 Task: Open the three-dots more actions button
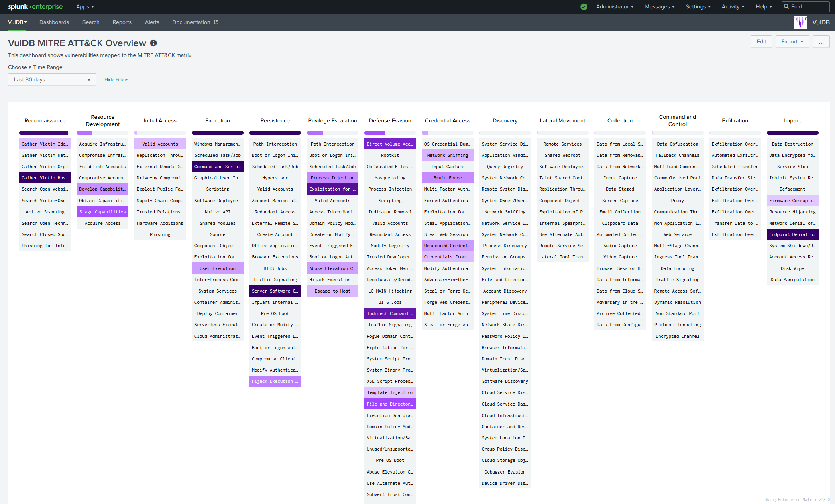coord(821,42)
